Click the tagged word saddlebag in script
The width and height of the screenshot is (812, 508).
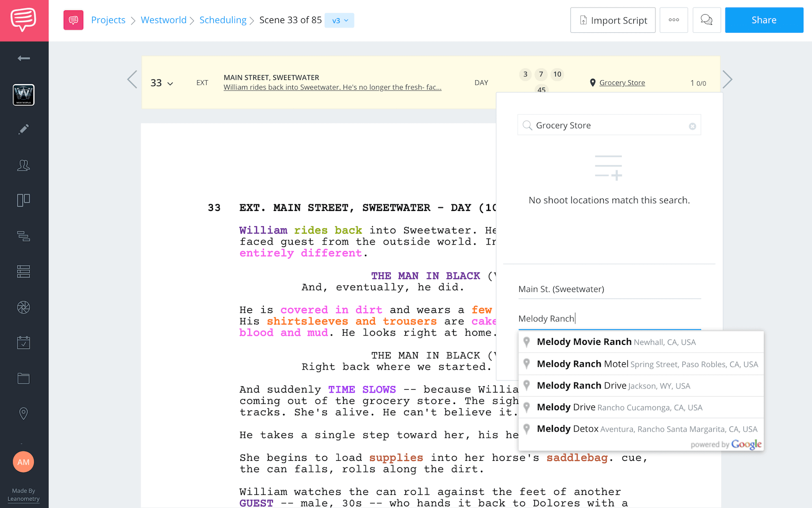[577, 458]
